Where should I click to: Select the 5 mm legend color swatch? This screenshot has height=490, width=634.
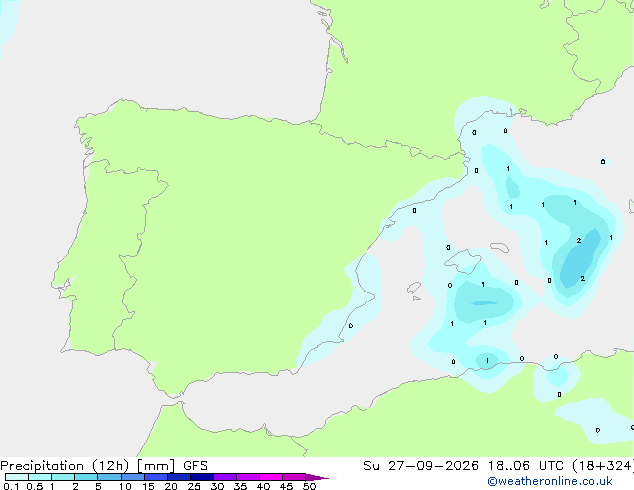click(x=109, y=477)
